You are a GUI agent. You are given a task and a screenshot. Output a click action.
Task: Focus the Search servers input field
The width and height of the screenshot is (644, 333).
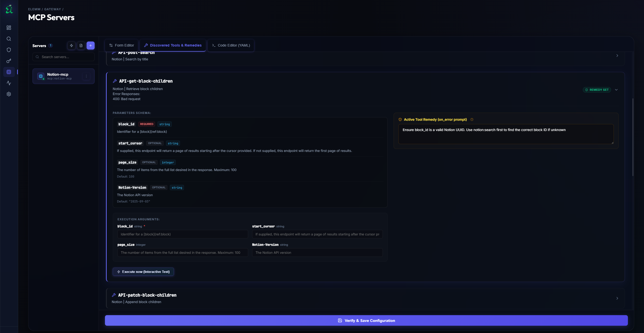click(63, 57)
